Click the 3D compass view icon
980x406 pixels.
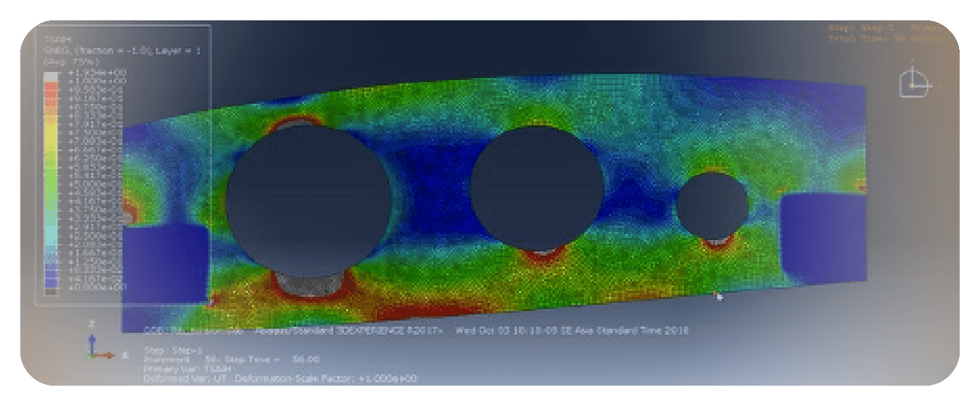[914, 81]
